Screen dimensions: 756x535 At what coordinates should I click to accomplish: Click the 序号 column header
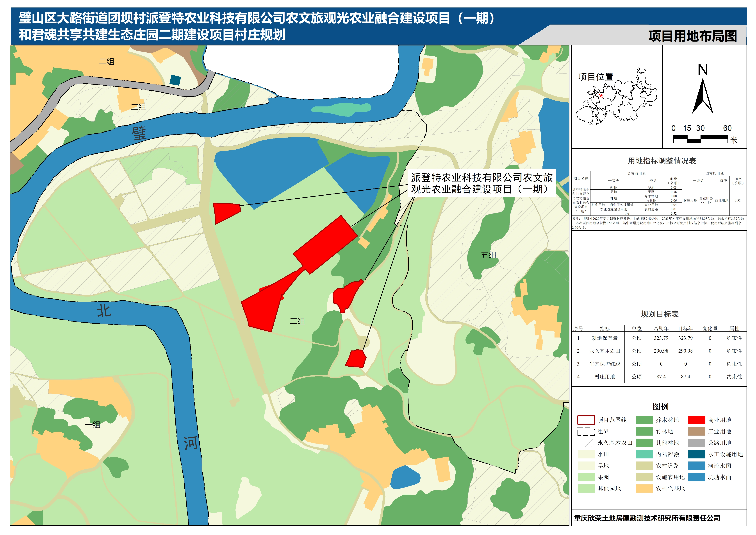coord(578,329)
